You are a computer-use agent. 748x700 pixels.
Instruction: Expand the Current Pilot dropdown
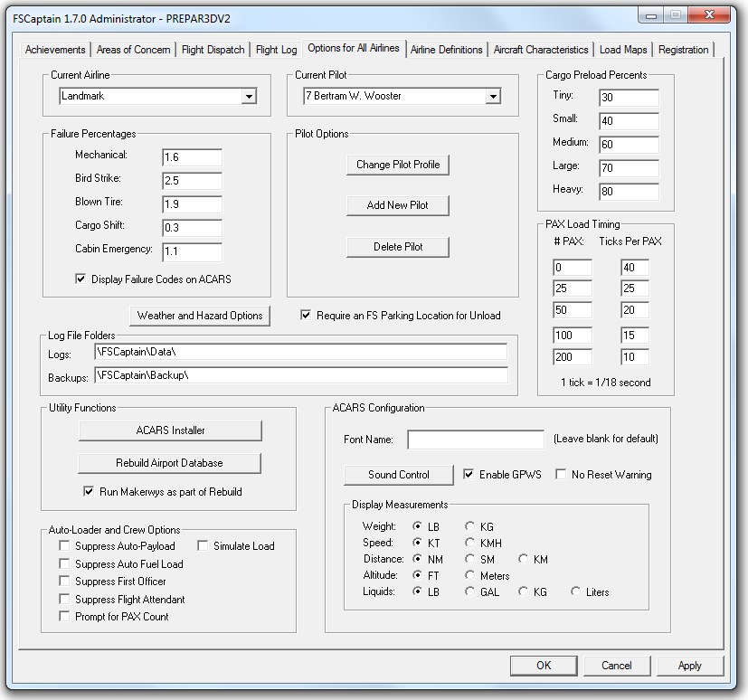coord(493,97)
